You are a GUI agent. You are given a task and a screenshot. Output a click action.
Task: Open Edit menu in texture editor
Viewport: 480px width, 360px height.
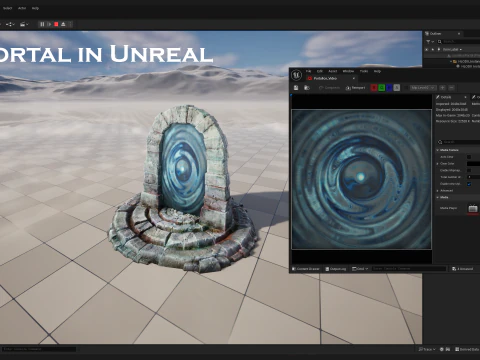[x=320, y=71]
